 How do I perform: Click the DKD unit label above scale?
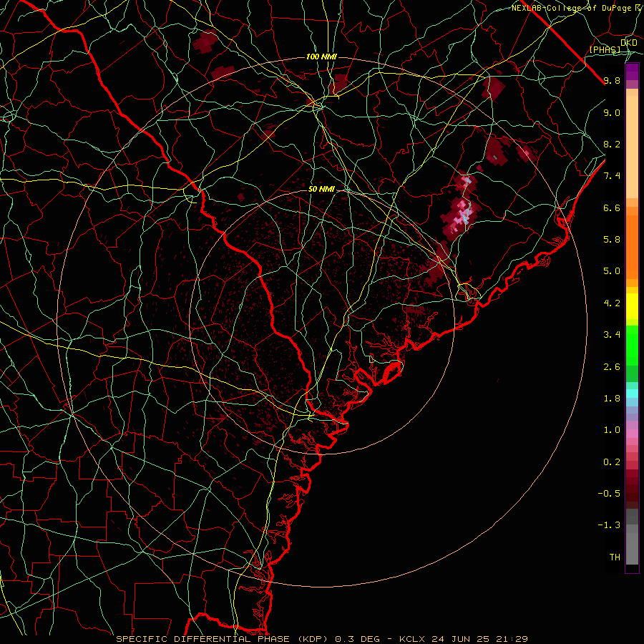click(x=629, y=43)
